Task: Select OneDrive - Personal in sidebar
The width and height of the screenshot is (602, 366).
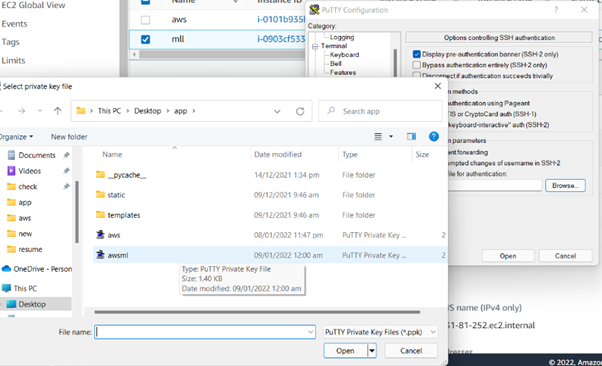Action: pos(37,269)
